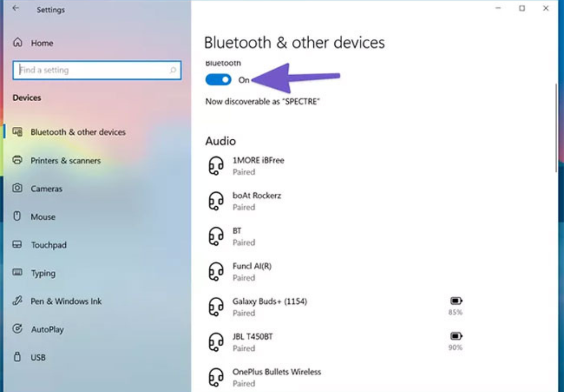The image size is (564, 392).
Task: Maximize the Settings window
Action: 522,8
